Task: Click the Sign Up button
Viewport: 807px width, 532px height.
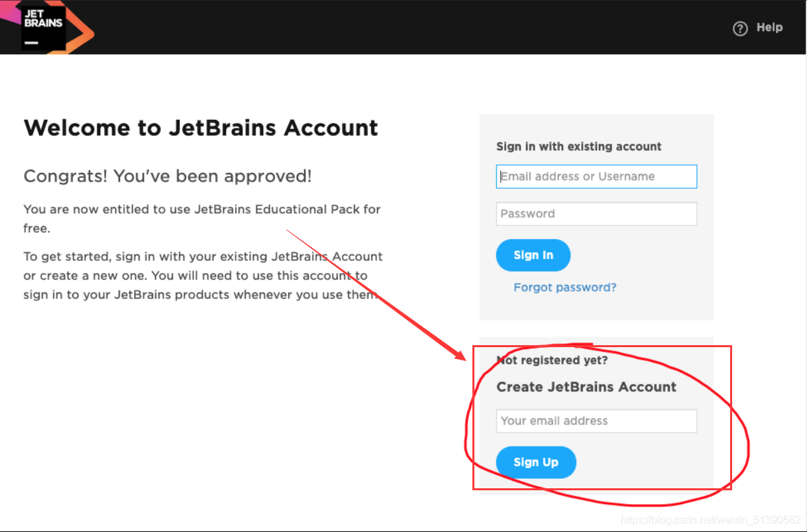Action: [x=536, y=462]
